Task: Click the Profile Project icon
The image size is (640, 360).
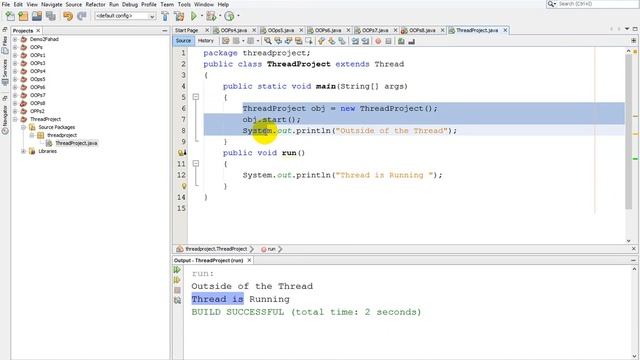Action: pos(229,16)
